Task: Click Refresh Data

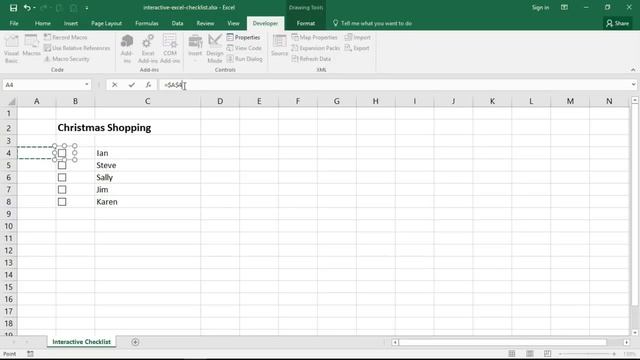Action: pyautogui.click(x=311, y=59)
